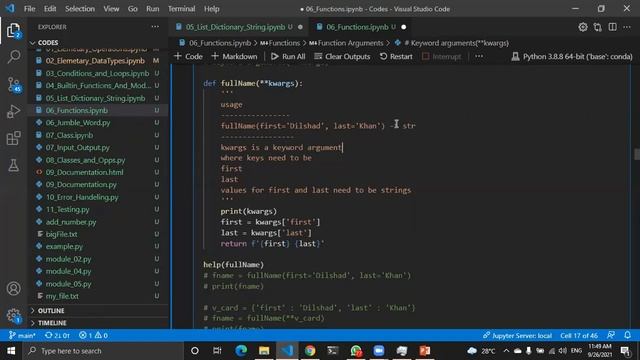This screenshot has height=360, width=640.
Task: Open PowerPoint from taskbar
Action: (425, 351)
